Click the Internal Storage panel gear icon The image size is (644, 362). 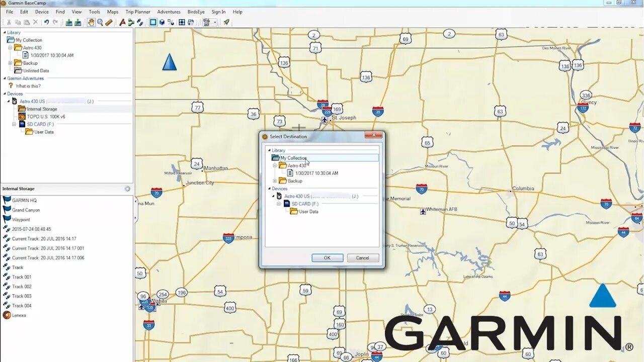[x=127, y=189]
